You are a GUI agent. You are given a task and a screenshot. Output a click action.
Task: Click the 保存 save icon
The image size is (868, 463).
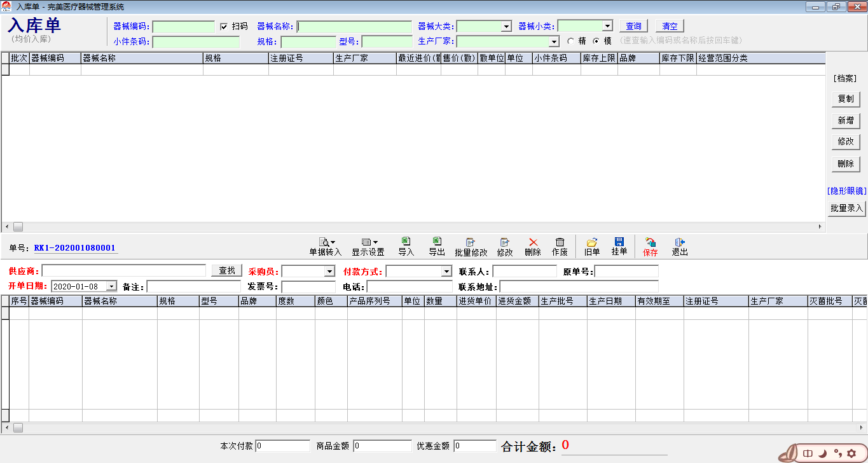650,242
